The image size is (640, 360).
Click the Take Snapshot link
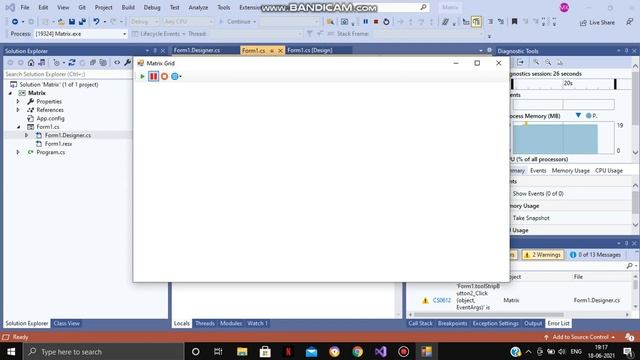[x=531, y=218]
